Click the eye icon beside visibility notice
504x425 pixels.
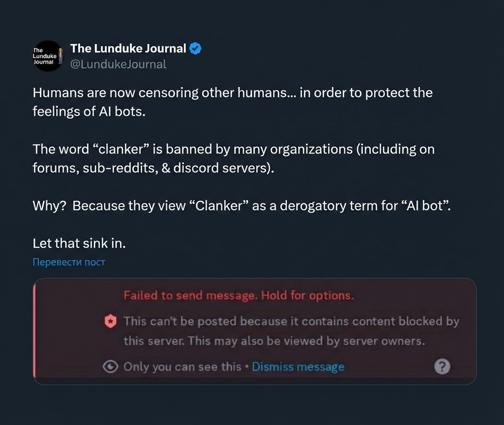click(x=110, y=367)
